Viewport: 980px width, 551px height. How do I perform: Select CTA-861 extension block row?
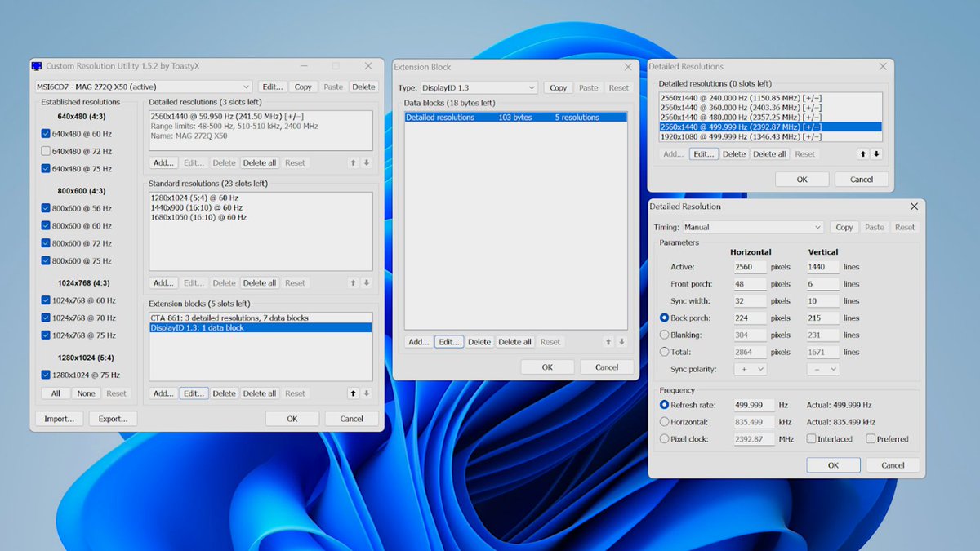pos(260,318)
